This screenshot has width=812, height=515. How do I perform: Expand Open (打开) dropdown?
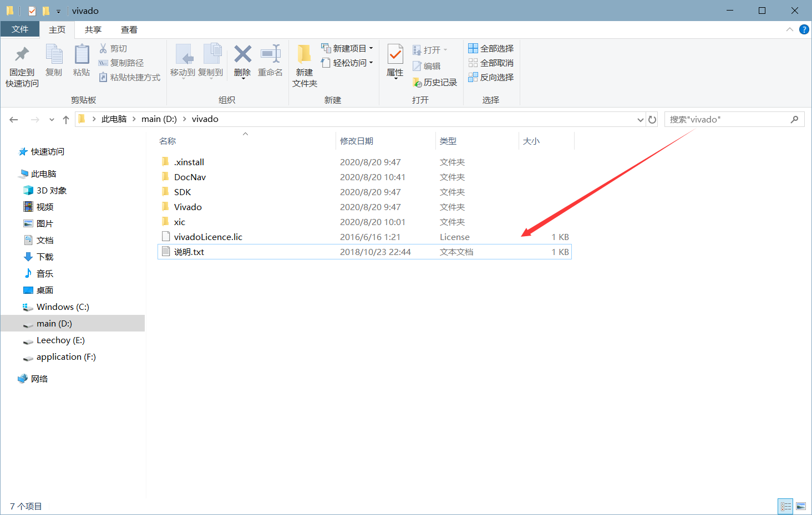(x=445, y=50)
